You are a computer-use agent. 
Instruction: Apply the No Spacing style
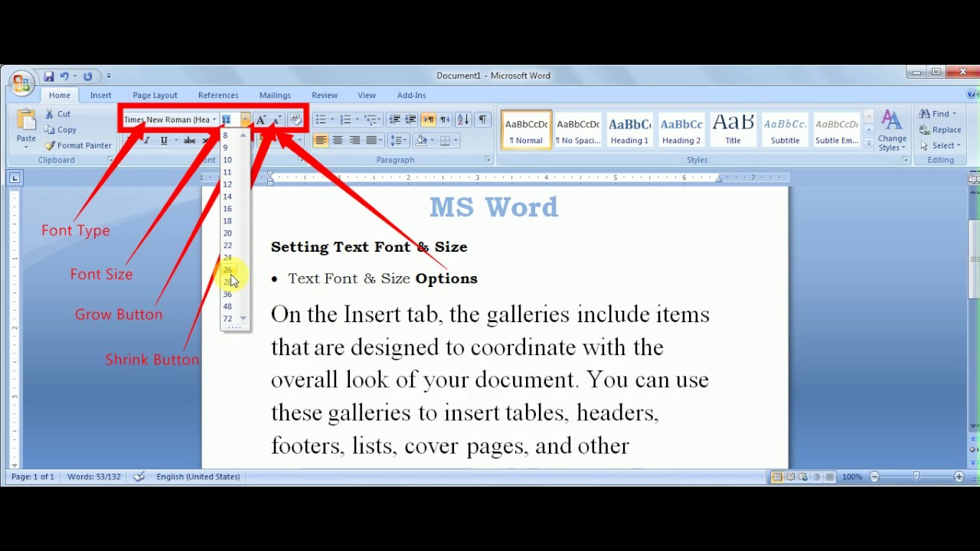578,129
